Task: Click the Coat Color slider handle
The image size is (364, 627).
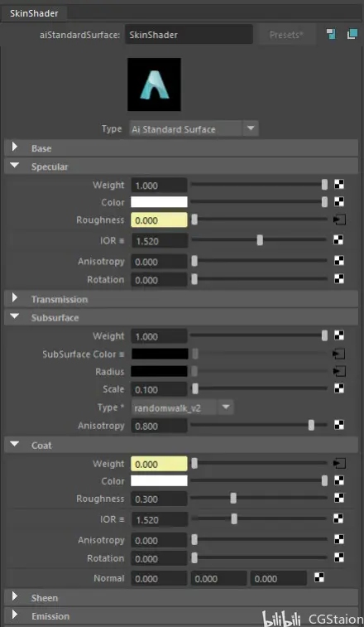Action: tap(324, 480)
